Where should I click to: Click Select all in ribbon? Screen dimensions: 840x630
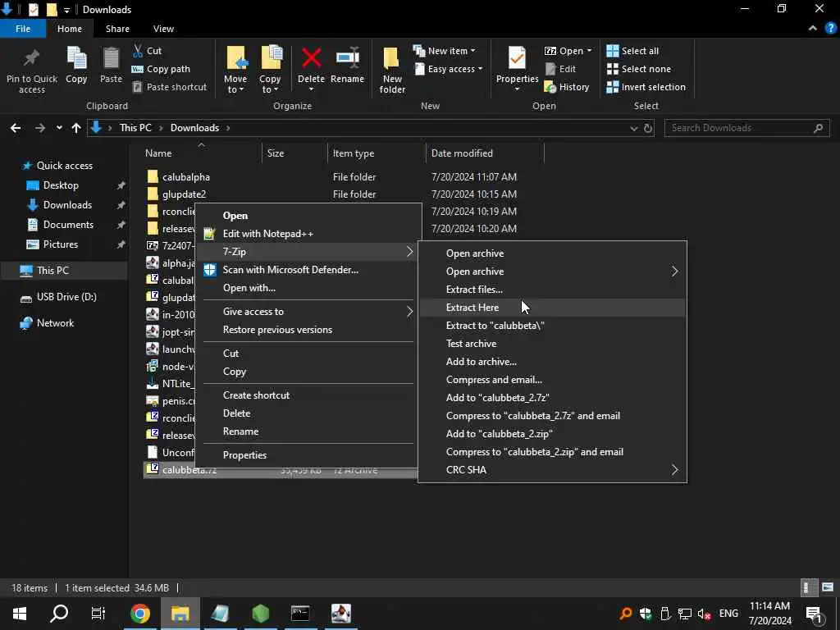(x=632, y=51)
